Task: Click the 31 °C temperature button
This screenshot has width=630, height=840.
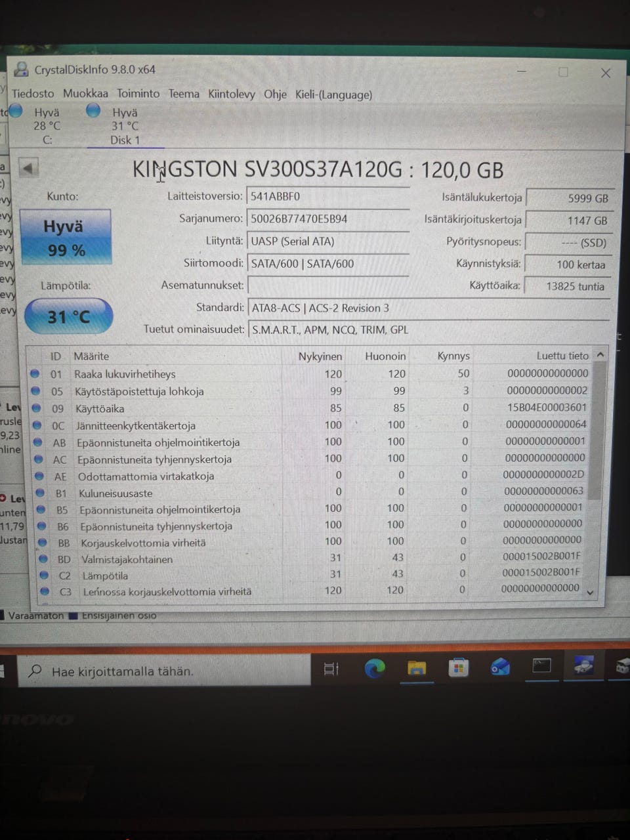Action: point(68,317)
